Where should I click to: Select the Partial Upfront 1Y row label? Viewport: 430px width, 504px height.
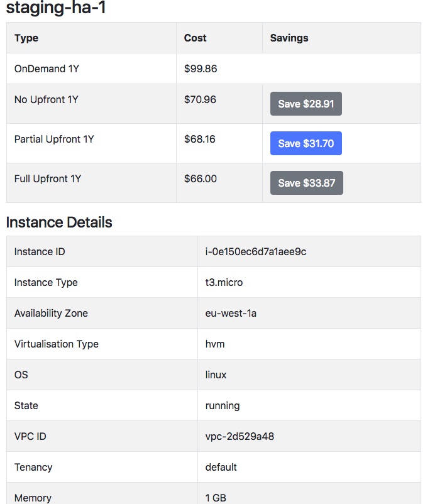click(54, 139)
